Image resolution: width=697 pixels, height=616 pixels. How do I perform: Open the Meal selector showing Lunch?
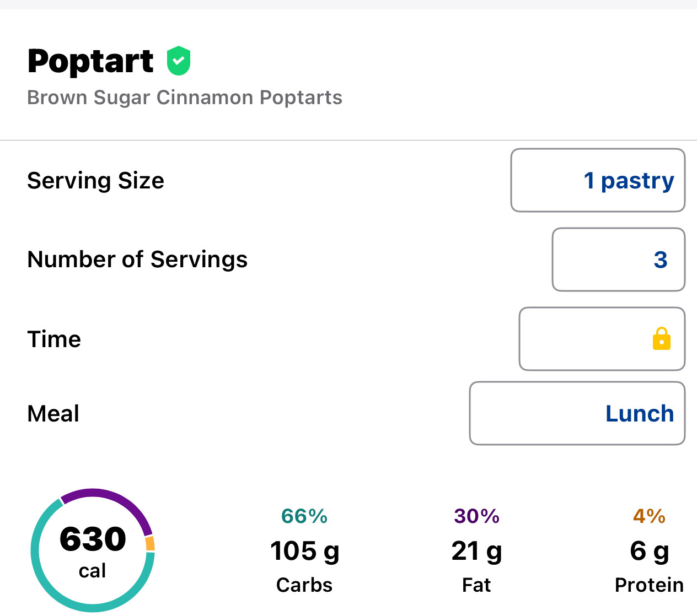(577, 413)
